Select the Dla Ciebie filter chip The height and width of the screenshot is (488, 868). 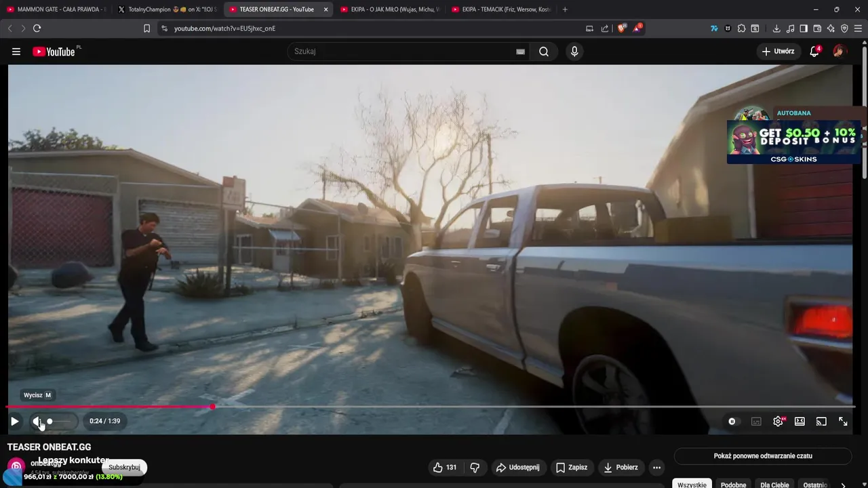pos(774,484)
